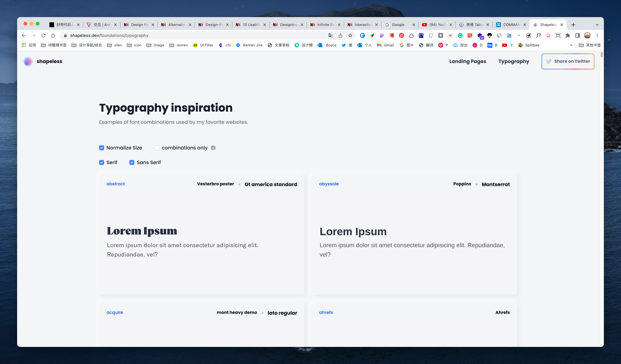Click the Share on Twitter button
This screenshot has height=364, width=621.
568,61
